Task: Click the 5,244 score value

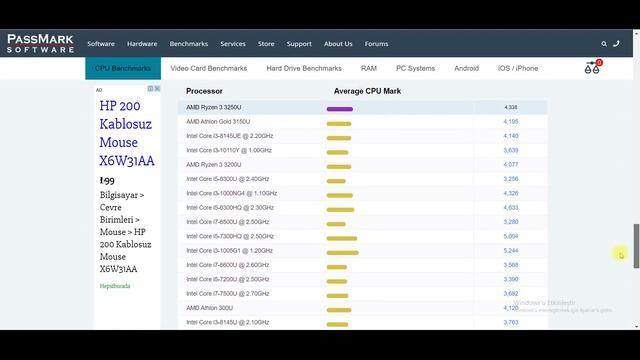Action: 511,251
